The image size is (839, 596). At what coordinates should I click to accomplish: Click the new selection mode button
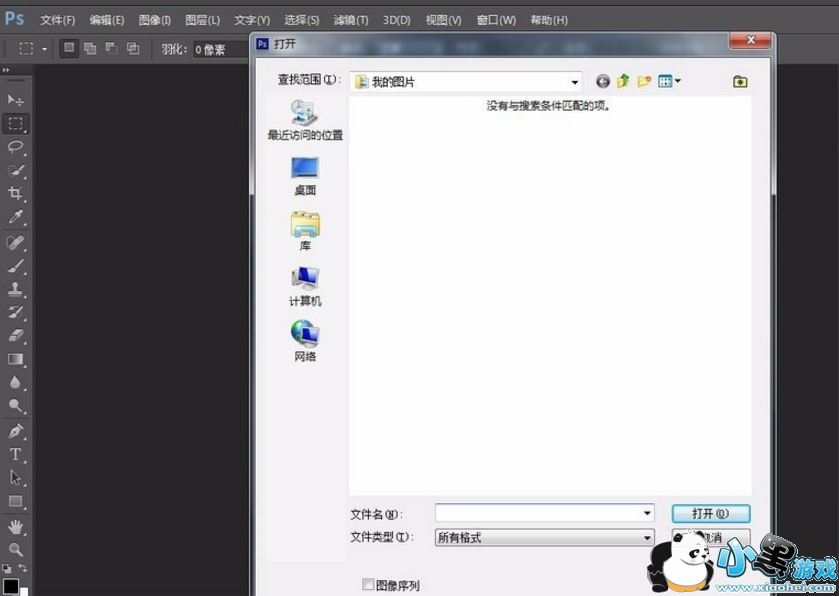(x=69, y=48)
